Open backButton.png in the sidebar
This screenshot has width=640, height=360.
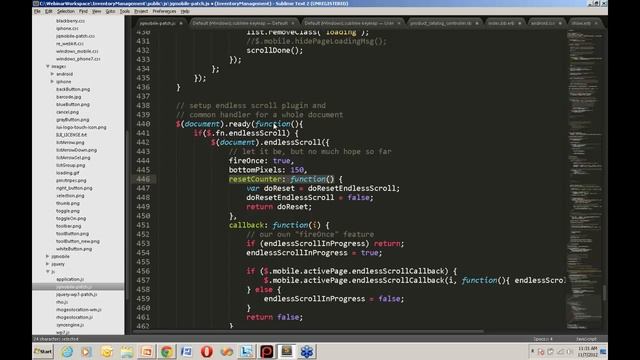coord(73,89)
